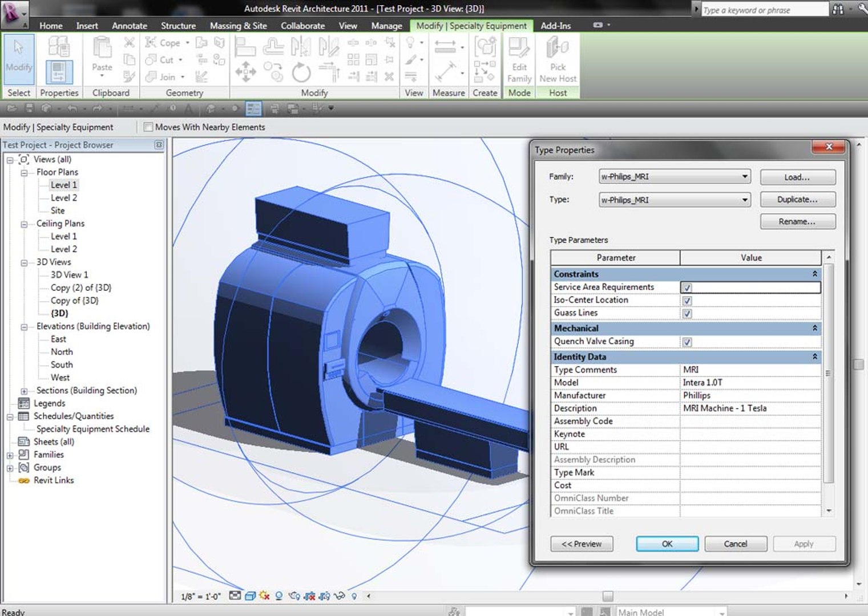Select the Offset tool
The width and height of the screenshot is (868, 616).
[273, 46]
